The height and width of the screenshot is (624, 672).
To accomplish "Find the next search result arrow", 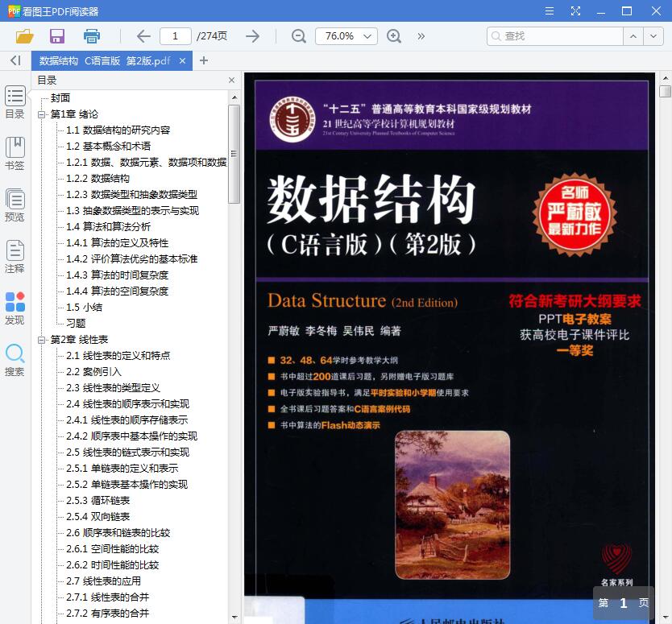I will tap(653, 36).
